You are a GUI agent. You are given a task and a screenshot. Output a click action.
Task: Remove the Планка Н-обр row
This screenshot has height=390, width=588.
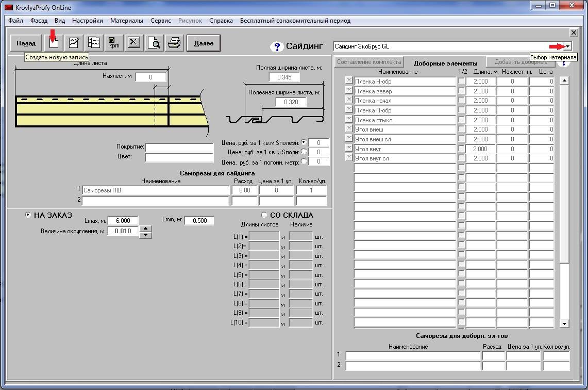pos(348,80)
